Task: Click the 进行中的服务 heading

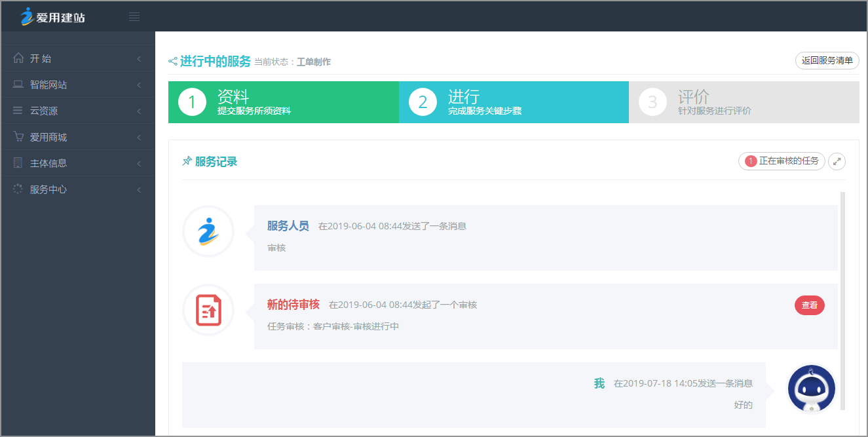Action: (216, 62)
